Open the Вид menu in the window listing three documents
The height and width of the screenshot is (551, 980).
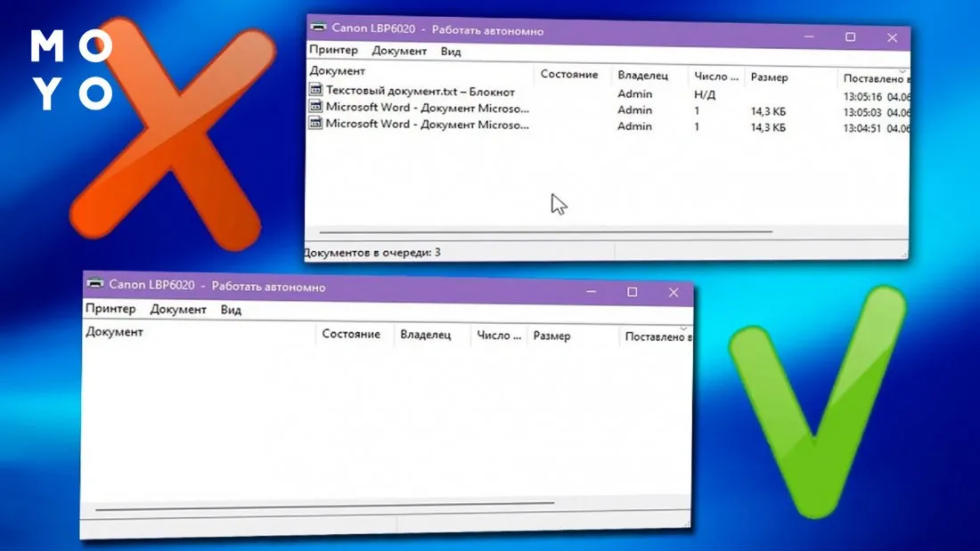click(451, 52)
